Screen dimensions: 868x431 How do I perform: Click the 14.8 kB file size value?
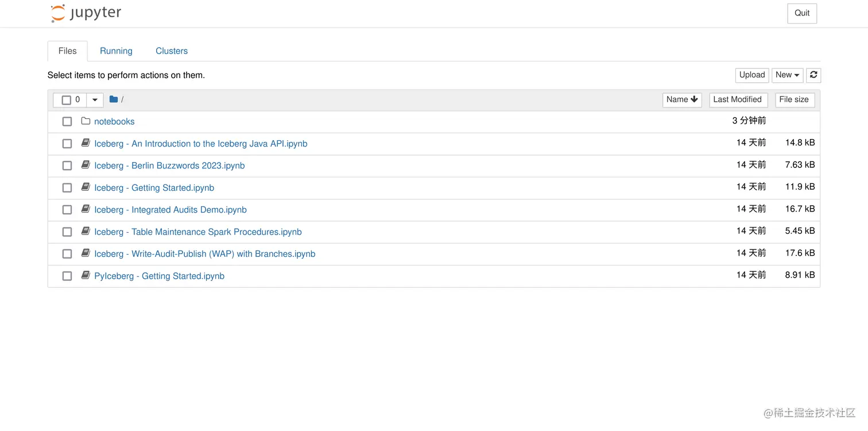pos(800,143)
